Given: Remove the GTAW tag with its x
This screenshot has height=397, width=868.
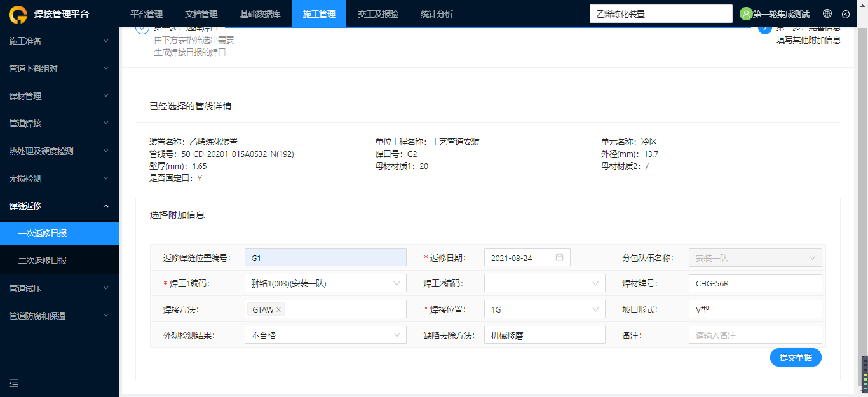Looking at the screenshot, I should tap(278, 310).
